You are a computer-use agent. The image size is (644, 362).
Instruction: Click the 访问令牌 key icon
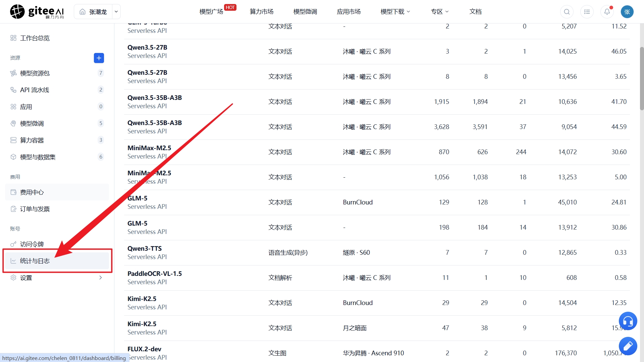coord(13,244)
